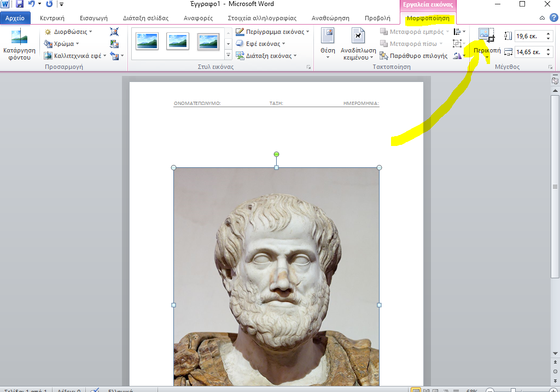Click the Αναδίπλωση κειμένου wrap text button
The height and width of the screenshot is (392, 560).
358,44
